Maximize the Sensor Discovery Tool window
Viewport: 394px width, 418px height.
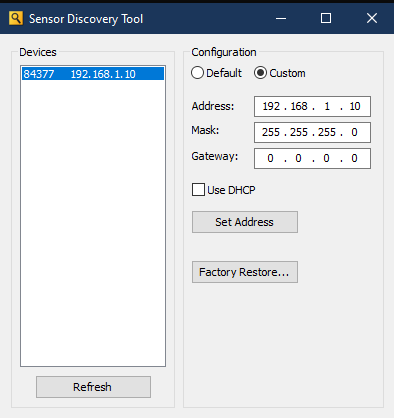click(x=326, y=18)
